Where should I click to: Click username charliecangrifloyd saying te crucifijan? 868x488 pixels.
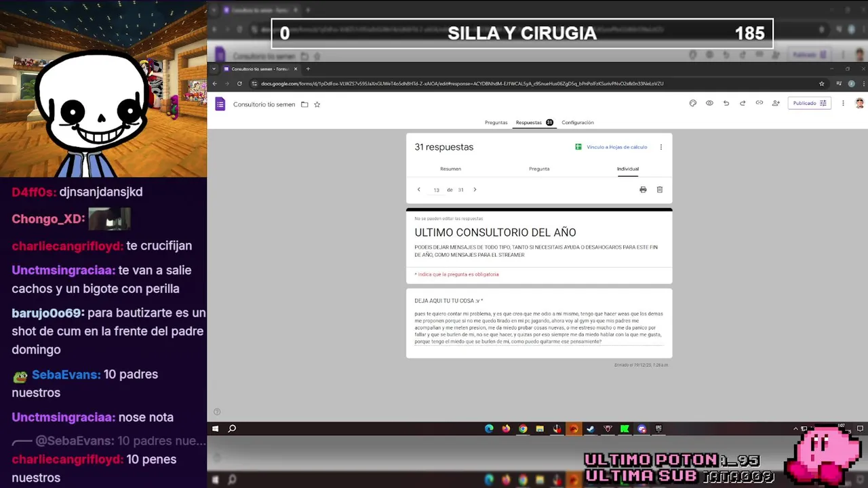(67, 246)
